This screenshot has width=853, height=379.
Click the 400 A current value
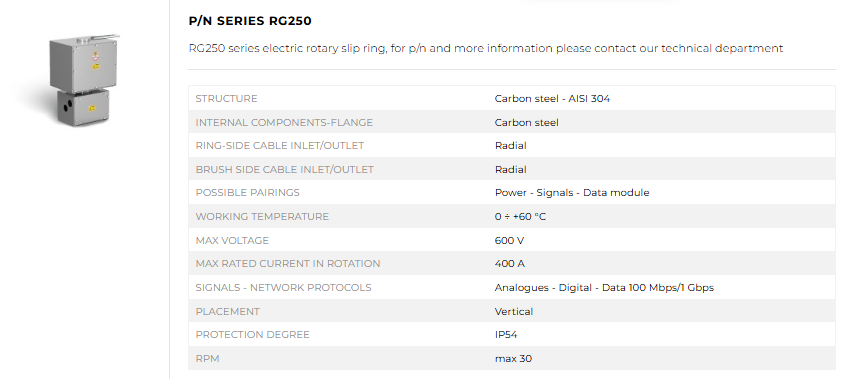[510, 264]
